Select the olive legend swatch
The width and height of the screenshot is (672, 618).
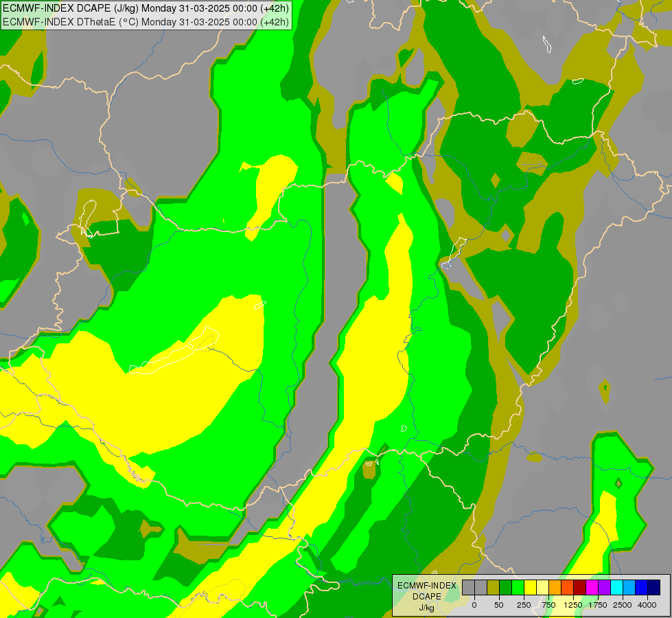point(493,588)
